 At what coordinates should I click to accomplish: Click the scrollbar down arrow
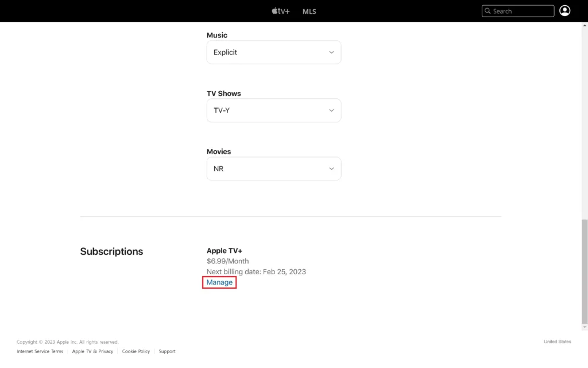tap(585, 327)
